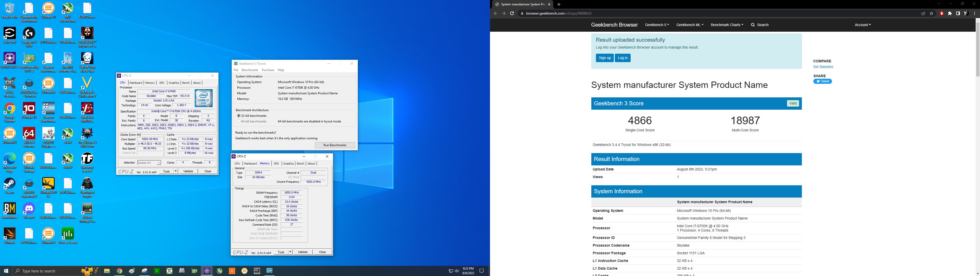
Task: Open Windows Start menu
Action: pos(6,271)
